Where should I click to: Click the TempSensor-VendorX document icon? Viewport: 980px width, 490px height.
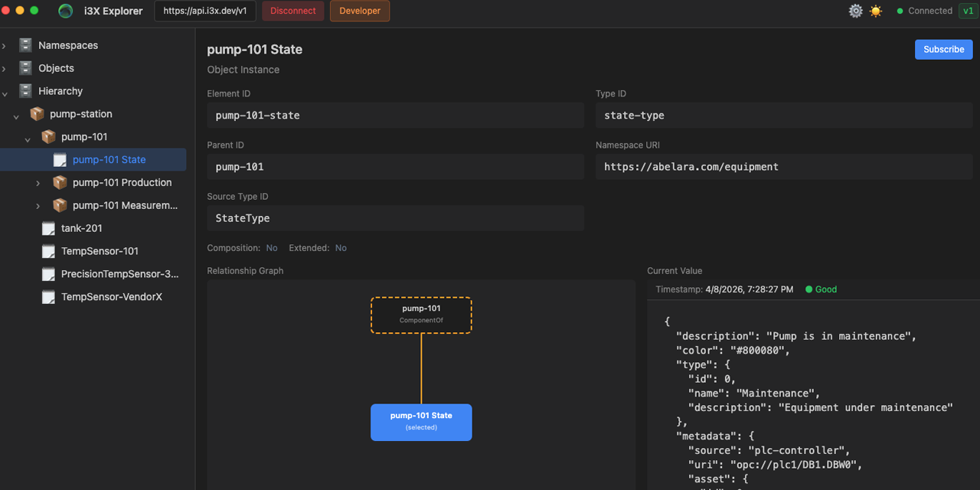48,297
